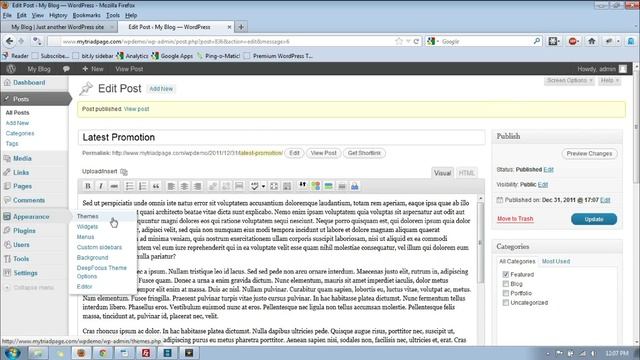Check the Portfolio category
The width and height of the screenshot is (640, 360).
pos(506,293)
